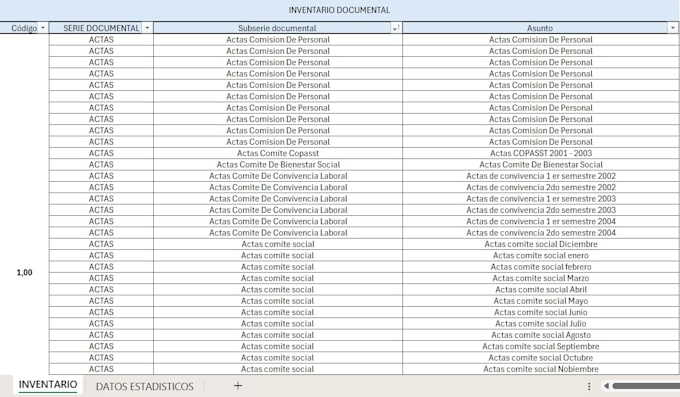Select ACTAS cell in comite social Diciembre row
The height and width of the screenshot is (397, 680).
point(101,244)
